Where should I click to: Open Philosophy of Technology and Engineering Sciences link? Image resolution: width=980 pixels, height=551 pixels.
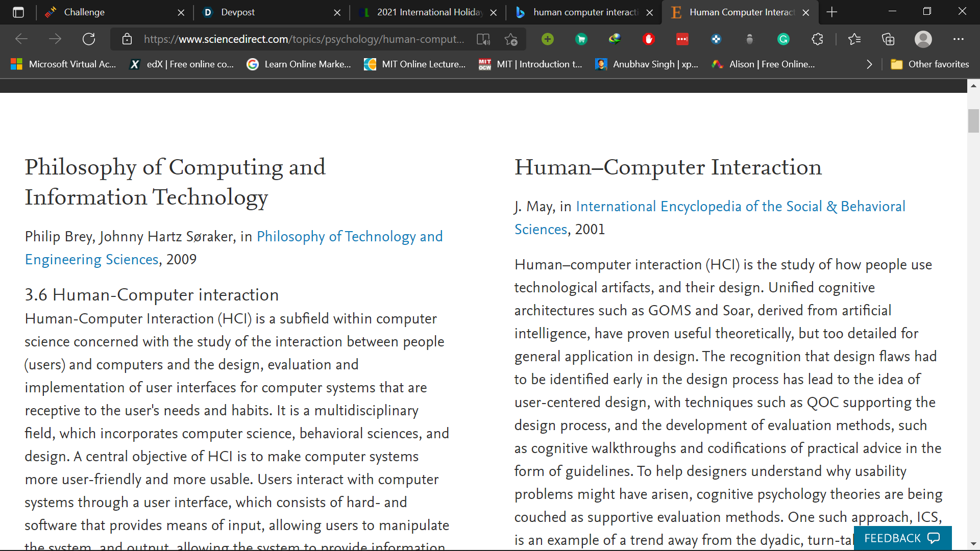click(349, 237)
